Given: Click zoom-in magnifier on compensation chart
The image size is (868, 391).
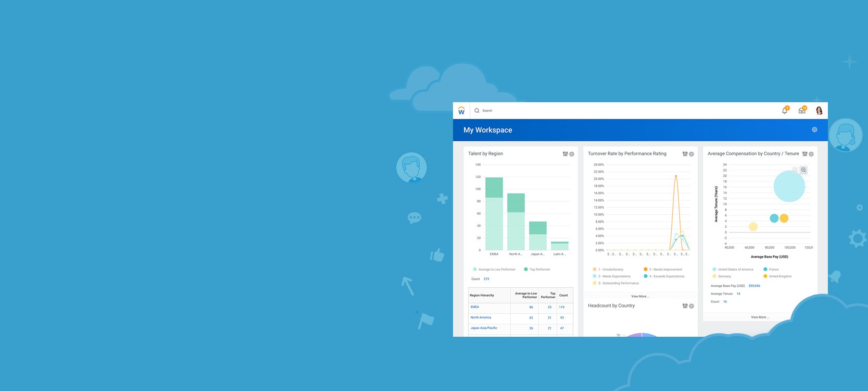Looking at the screenshot, I should point(803,170).
